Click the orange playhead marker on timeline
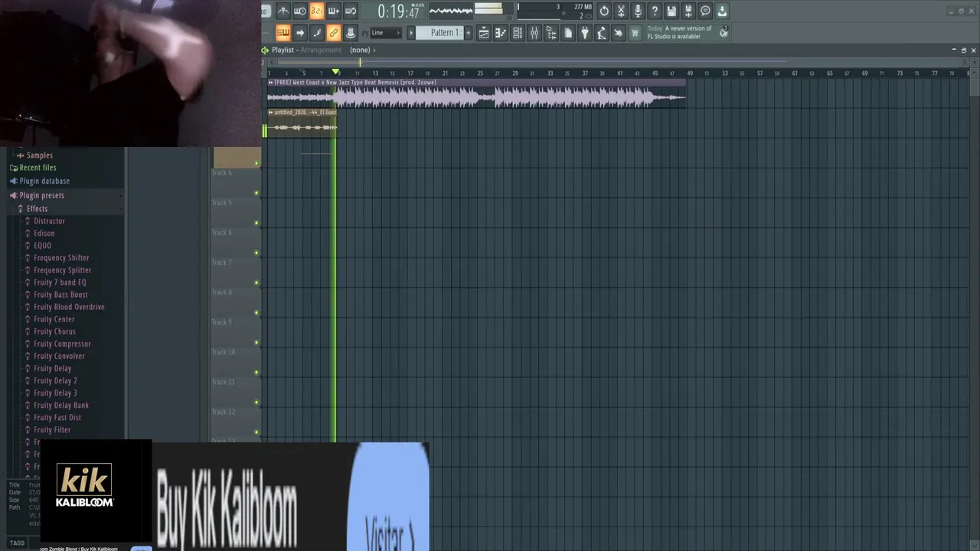The width and height of the screenshot is (980, 551). 335,72
